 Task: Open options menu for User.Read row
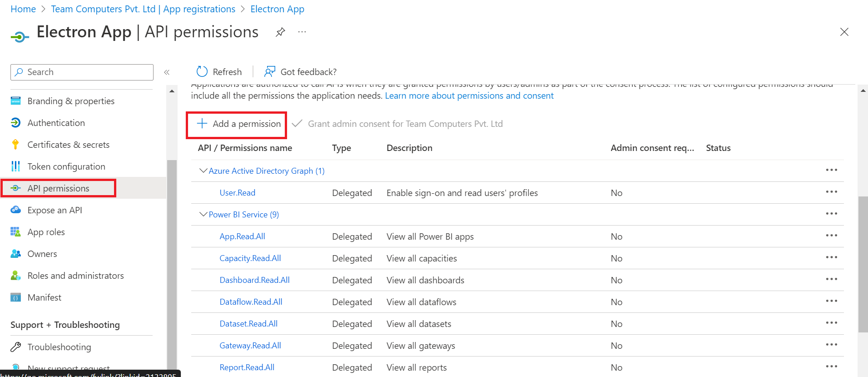click(x=831, y=192)
